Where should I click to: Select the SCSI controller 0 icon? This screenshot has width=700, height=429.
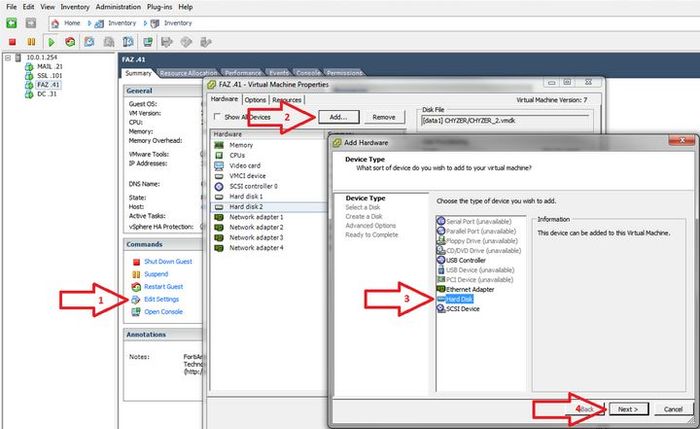(x=219, y=186)
